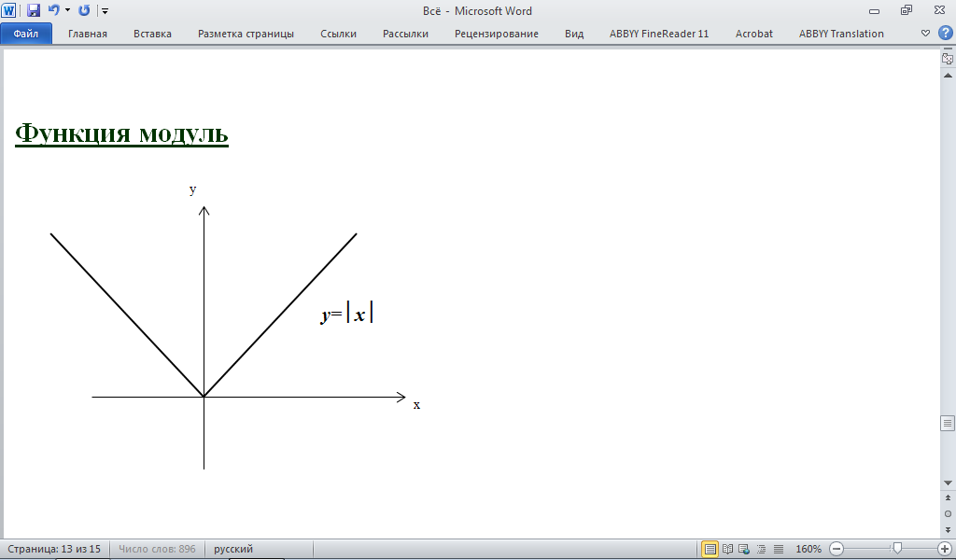Select the Print Layout view icon
This screenshot has width=956, height=560.
pos(710,549)
